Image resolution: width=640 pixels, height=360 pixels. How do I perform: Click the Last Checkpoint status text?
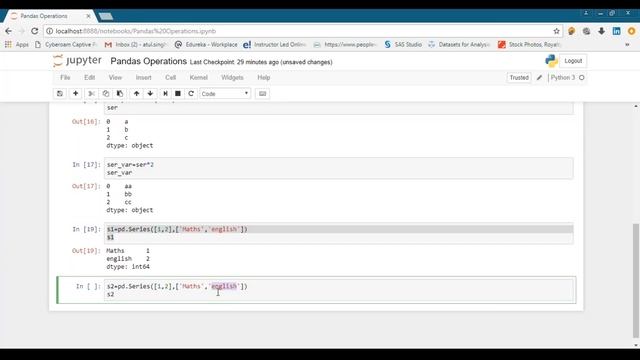tap(261, 62)
